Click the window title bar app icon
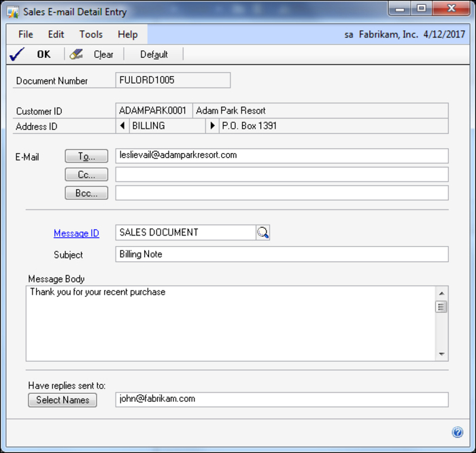476x453 pixels. coord(13,12)
